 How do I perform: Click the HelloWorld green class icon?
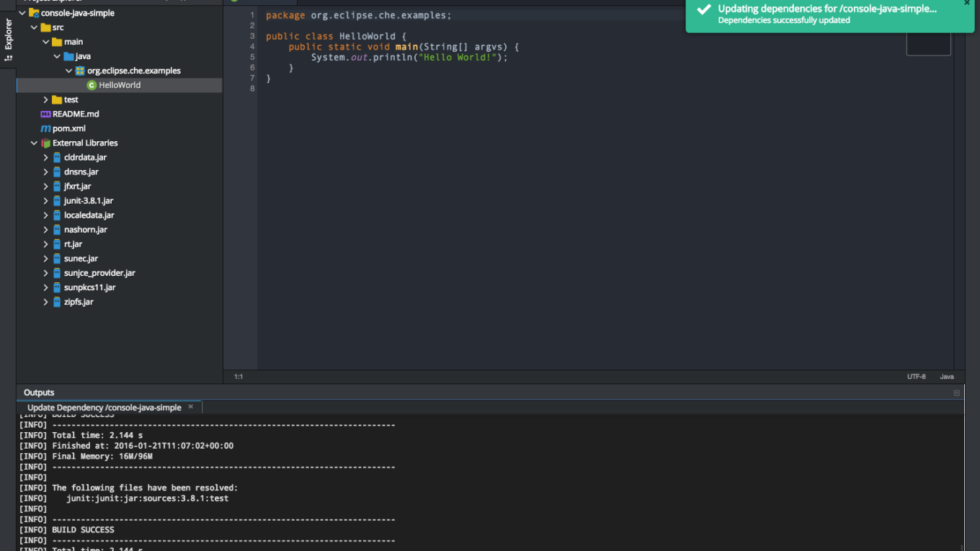(x=92, y=85)
